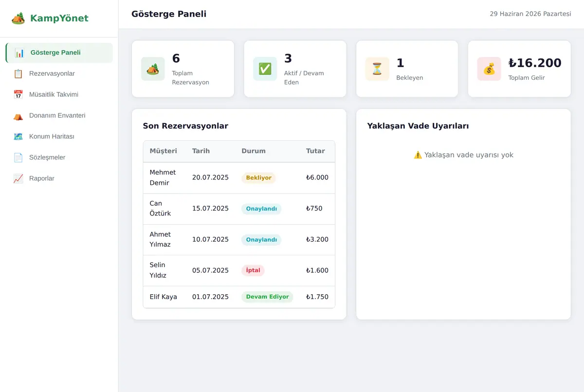Click the Raporlar trend chart icon
The height and width of the screenshot is (392, 584).
(x=18, y=178)
